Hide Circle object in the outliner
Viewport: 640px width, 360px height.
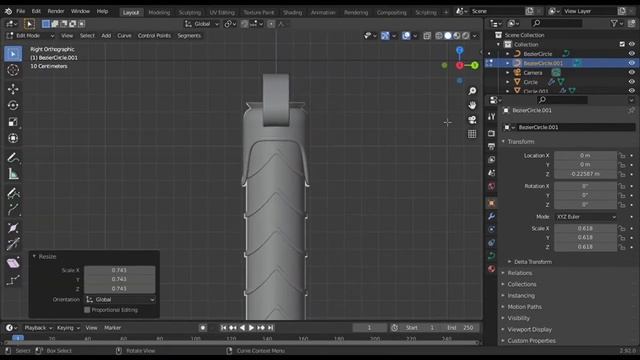[631, 82]
